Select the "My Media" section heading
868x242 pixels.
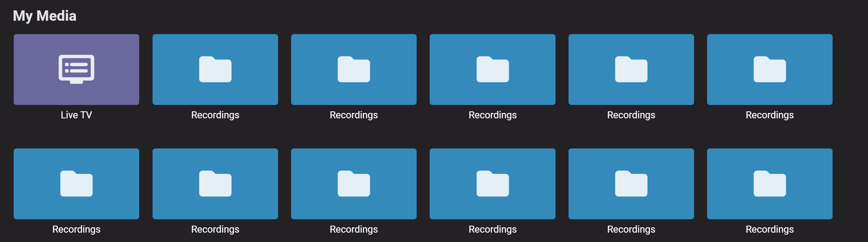44,16
